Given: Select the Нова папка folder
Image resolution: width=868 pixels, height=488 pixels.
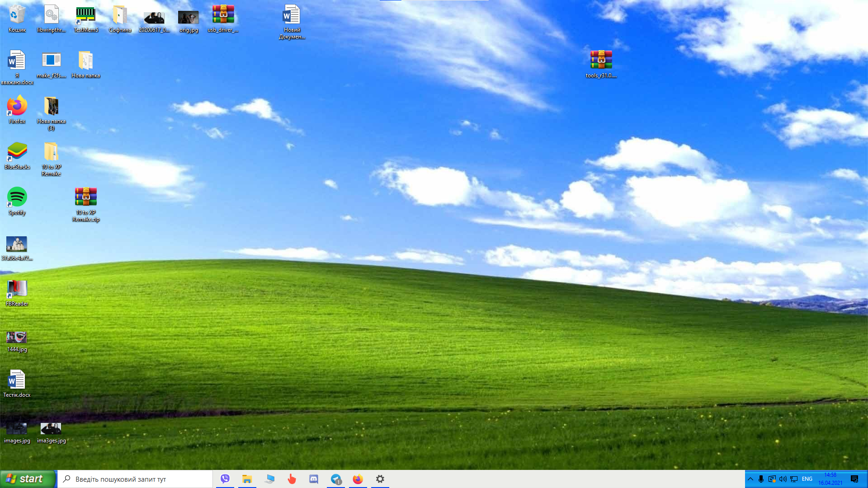Looking at the screenshot, I should [x=86, y=64].
